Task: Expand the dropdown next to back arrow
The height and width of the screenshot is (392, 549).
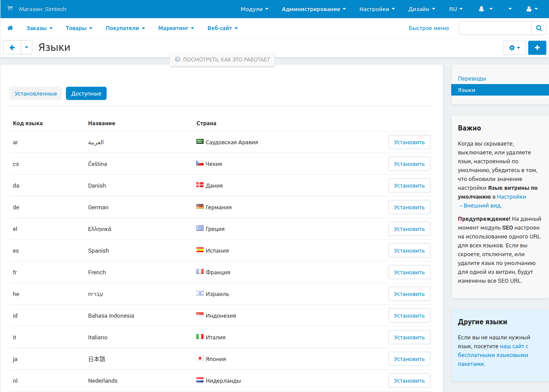Action: 27,48
